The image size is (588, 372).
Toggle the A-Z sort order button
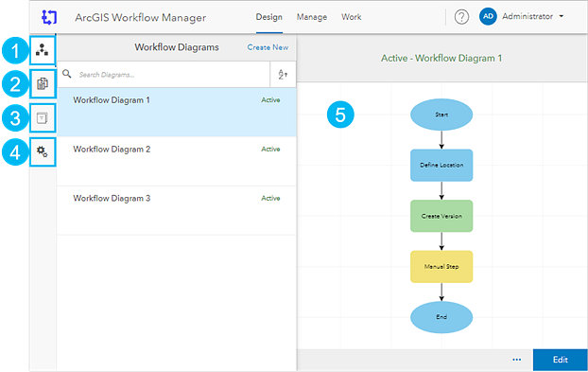(x=283, y=75)
